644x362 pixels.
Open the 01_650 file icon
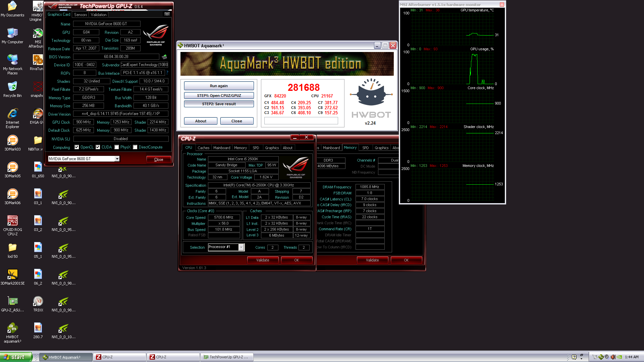[38, 170]
